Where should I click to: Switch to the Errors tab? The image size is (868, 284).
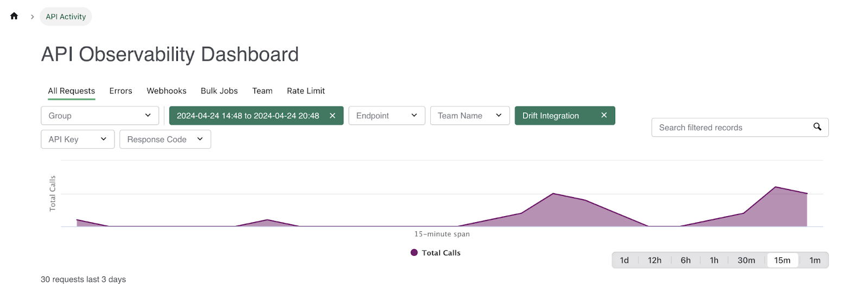point(120,91)
